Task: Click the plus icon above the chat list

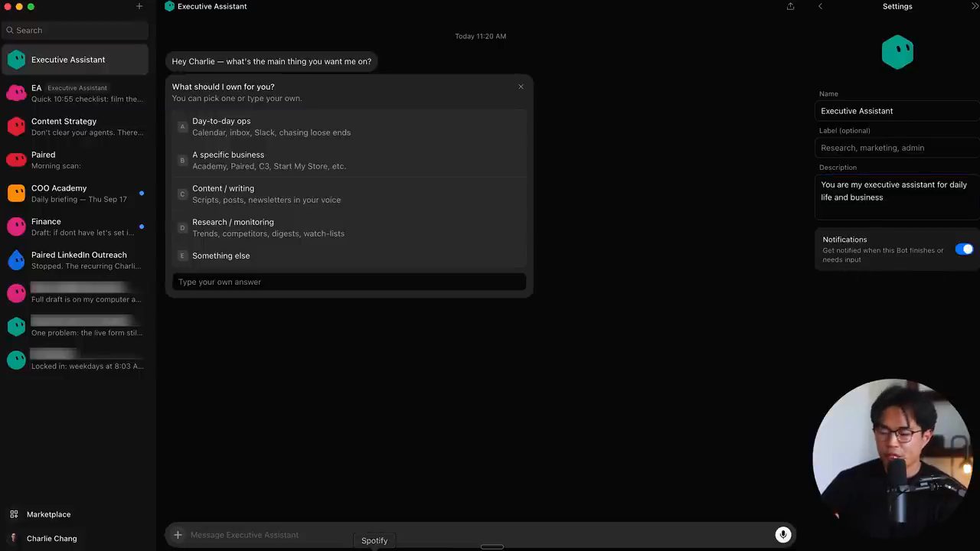Action: (x=139, y=6)
